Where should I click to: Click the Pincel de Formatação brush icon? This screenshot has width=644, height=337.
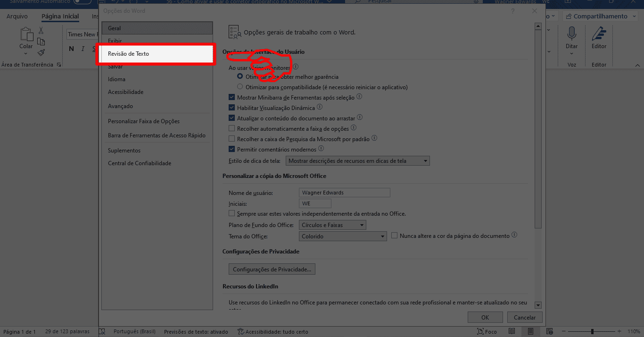41,52
